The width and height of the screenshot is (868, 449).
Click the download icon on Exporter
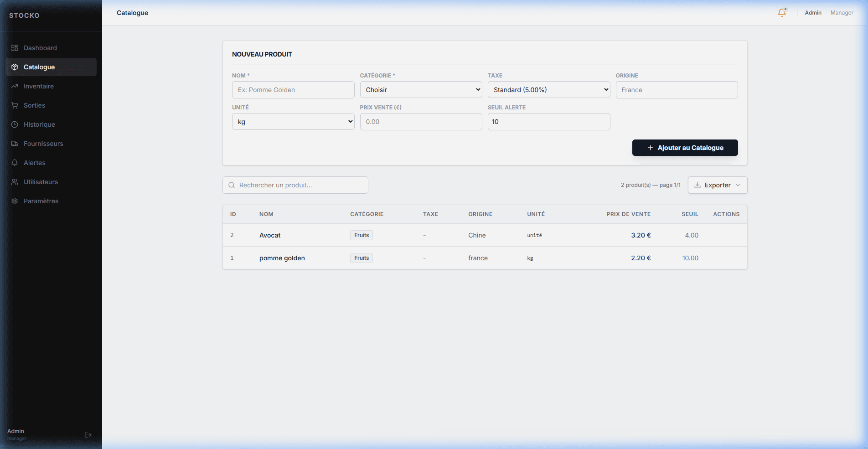pyautogui.click(x=697, y=185)
